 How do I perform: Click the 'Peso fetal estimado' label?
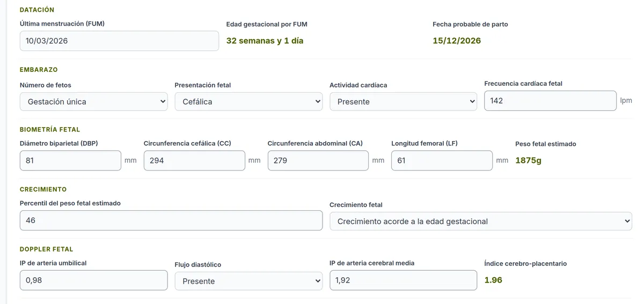click(x=546, y=144)
